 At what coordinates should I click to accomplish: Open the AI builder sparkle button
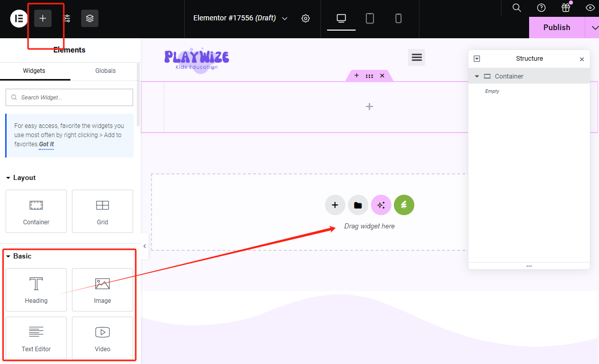coord(381,205)
